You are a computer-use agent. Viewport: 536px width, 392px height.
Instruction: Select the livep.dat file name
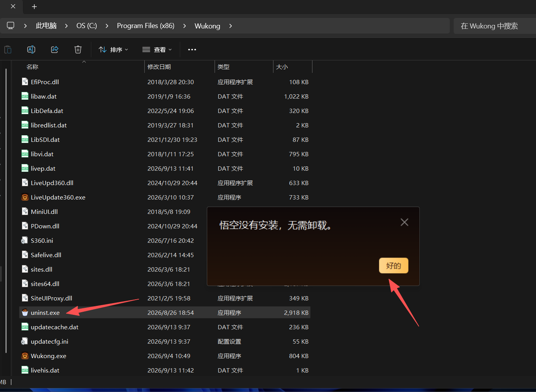(43, 168)
